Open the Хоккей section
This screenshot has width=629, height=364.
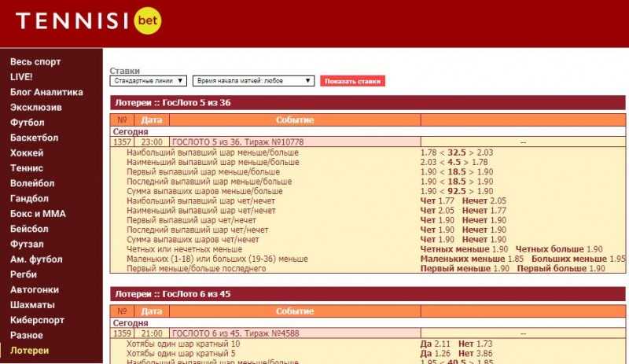coord(27,153)
